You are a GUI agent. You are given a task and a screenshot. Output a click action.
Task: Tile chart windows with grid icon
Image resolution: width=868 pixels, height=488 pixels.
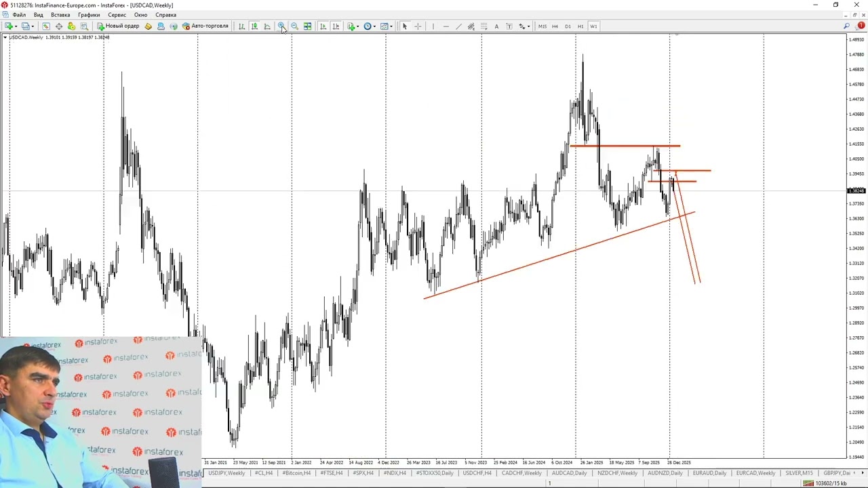click(x=307, y=26)
